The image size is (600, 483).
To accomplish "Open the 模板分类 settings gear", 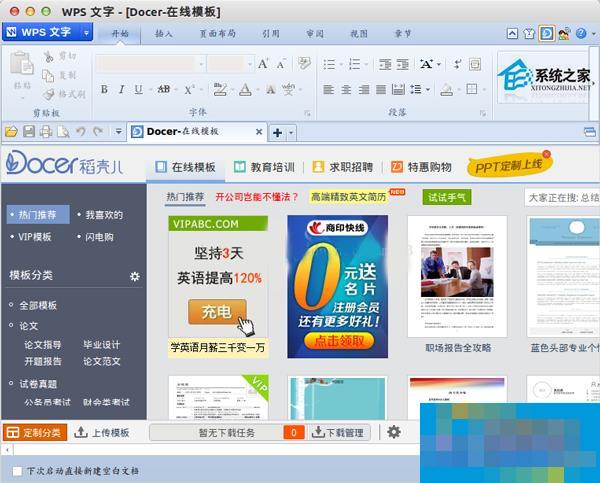I will (135, 276).
